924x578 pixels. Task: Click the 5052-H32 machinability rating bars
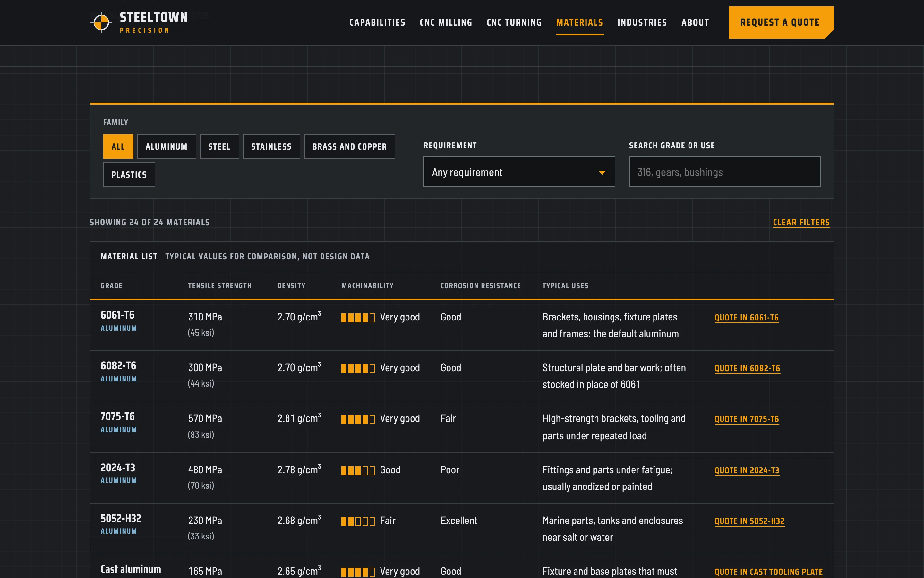click(358, 521)
